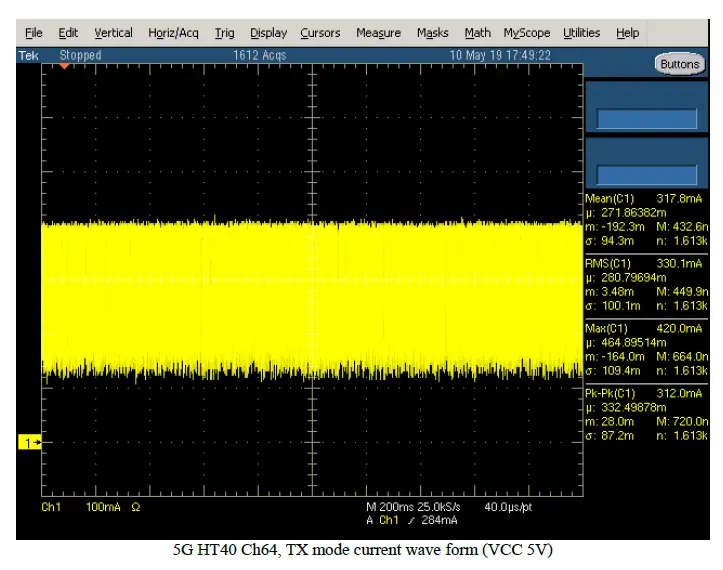Select the Mean(C1) measurement readout
The height and width of the screenshot is (570, 723).
646,198
